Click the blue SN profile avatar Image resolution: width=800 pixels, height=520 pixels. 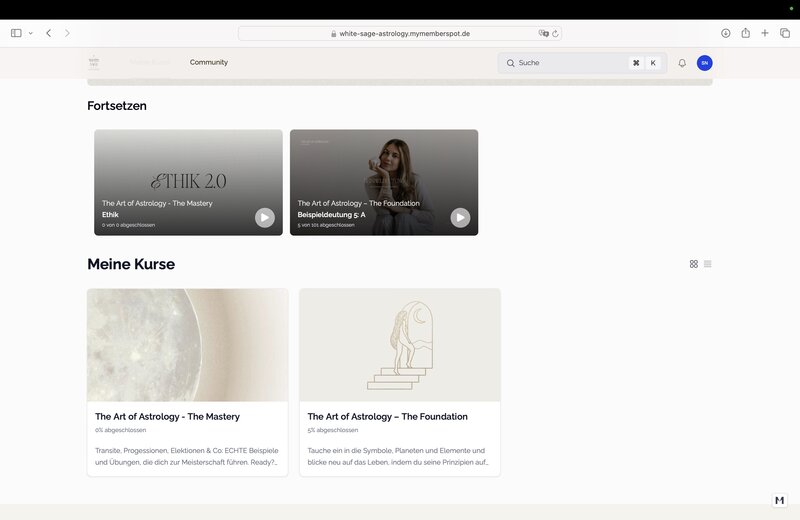coord(705,63)
